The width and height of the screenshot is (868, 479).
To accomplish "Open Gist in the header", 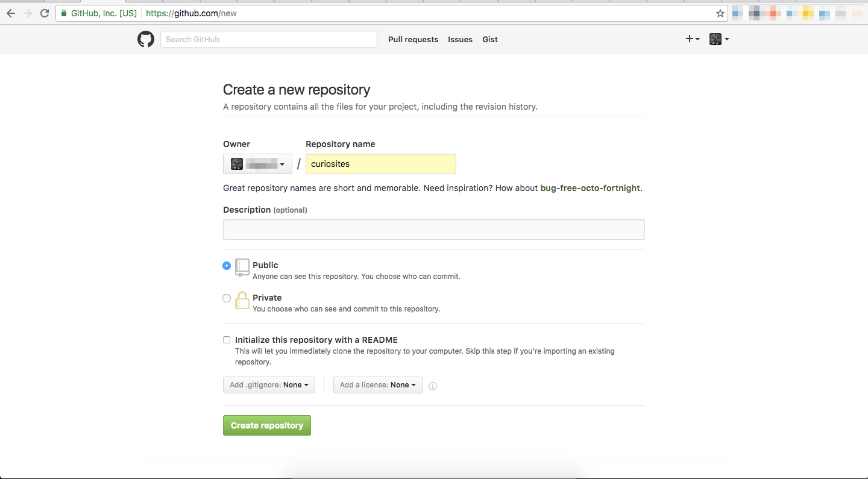I will 490,39.
